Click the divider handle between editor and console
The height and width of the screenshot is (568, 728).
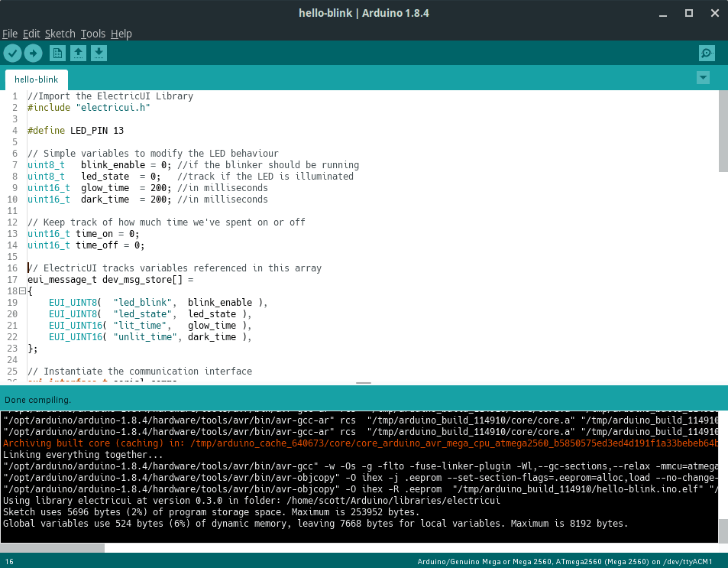pos(364,383)
